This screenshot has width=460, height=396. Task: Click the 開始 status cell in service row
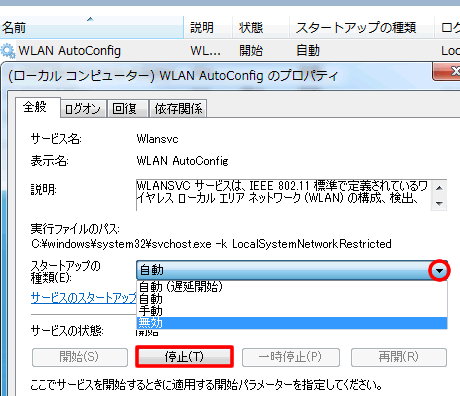click(251, 51)
